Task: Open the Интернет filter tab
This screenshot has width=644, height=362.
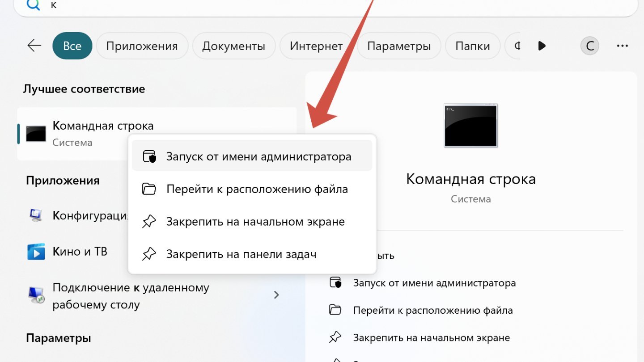Action: 316,46
